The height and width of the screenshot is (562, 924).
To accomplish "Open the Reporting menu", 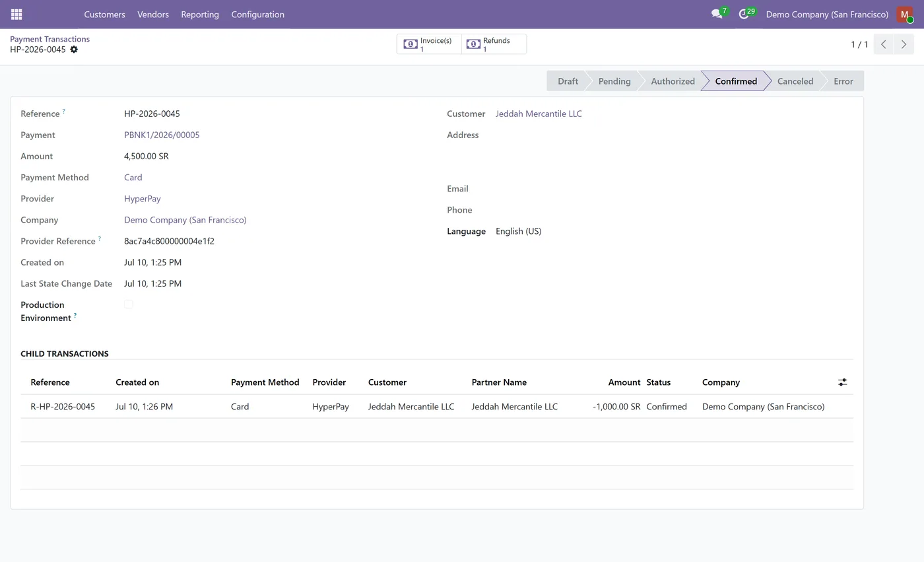I will pyautogui.click(x=200, y=14).
